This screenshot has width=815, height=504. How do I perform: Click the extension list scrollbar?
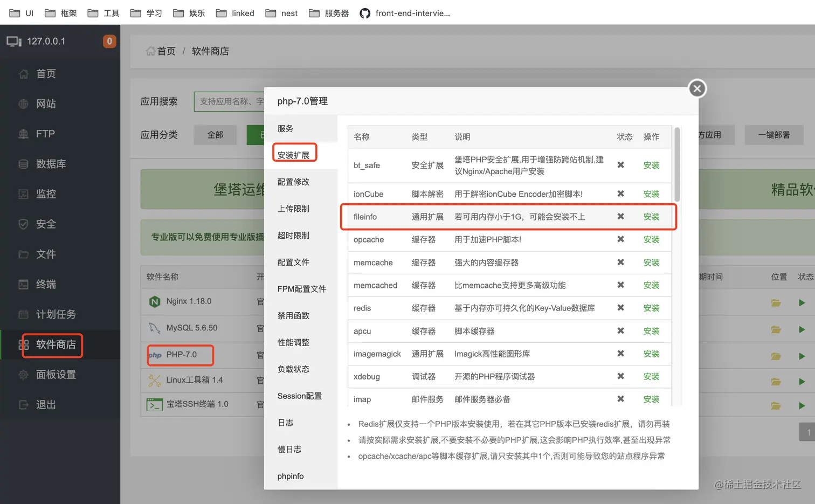click(677, 164)
